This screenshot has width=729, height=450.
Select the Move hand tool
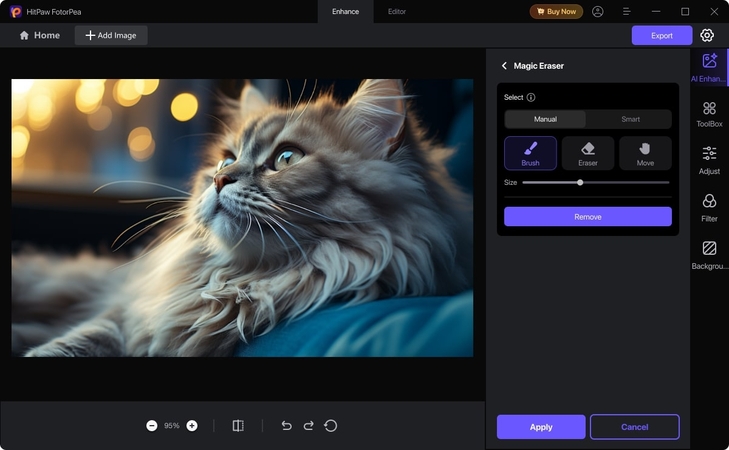point(645,153)
